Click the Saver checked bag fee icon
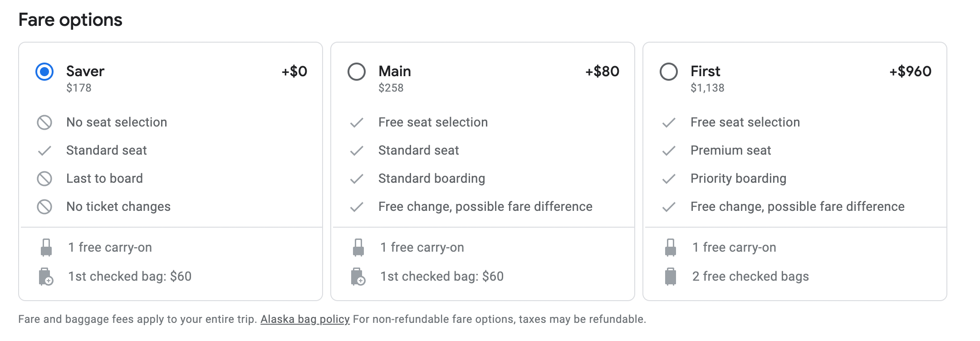 pos(46,277)
